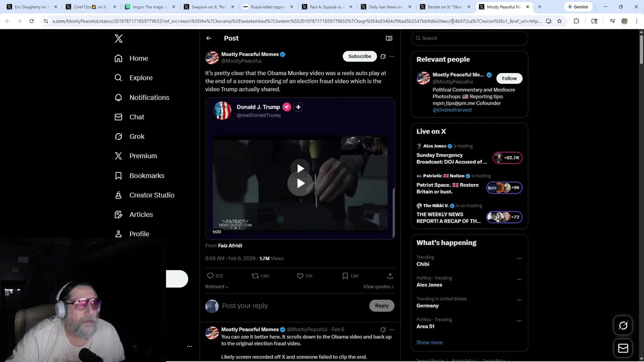This screenshot has height=362, width=644.
Task: Open the Chibi trending topic
Action: click(423, 264)
